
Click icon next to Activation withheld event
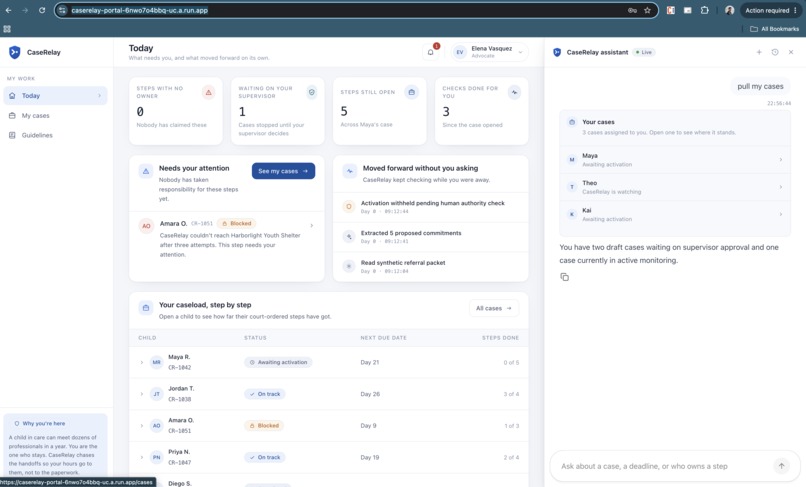(349, 207)
